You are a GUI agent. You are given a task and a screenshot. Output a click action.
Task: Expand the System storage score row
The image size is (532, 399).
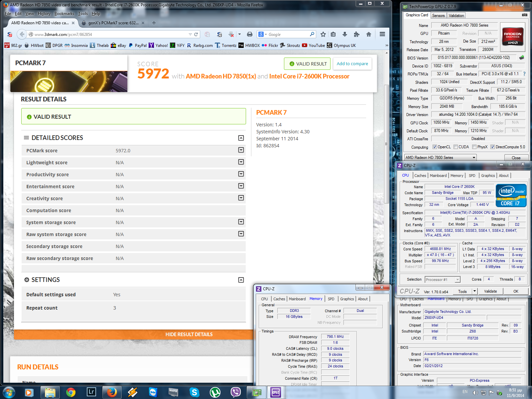click(241, 222)
